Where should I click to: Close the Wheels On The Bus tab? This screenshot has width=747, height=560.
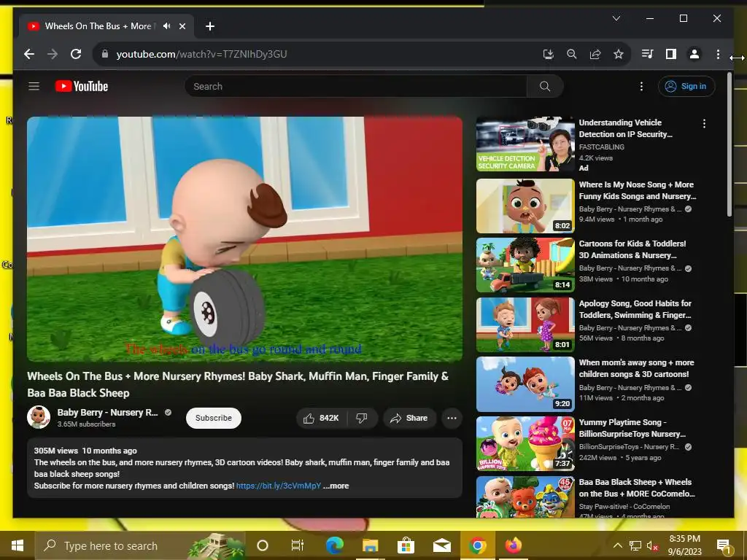pos(182,26)
